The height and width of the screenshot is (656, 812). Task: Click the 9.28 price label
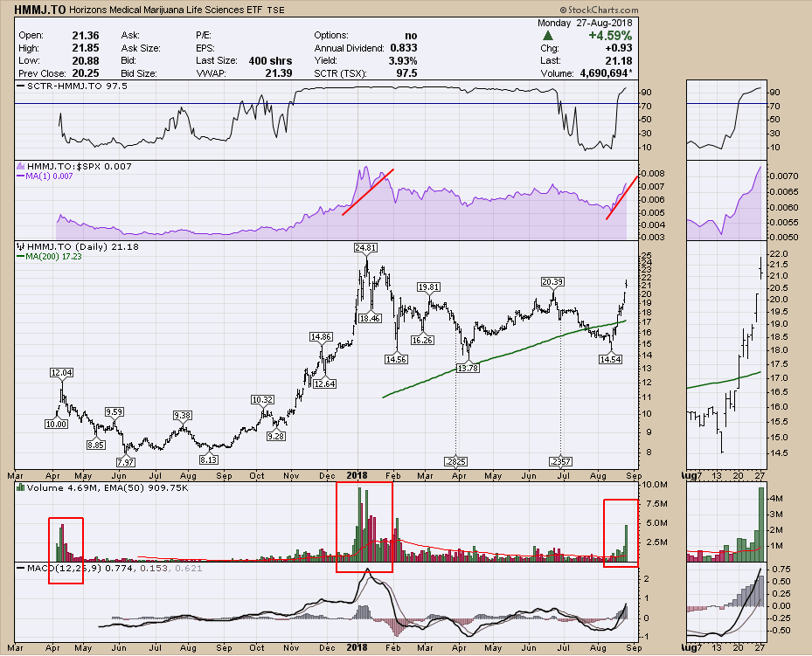276,436
